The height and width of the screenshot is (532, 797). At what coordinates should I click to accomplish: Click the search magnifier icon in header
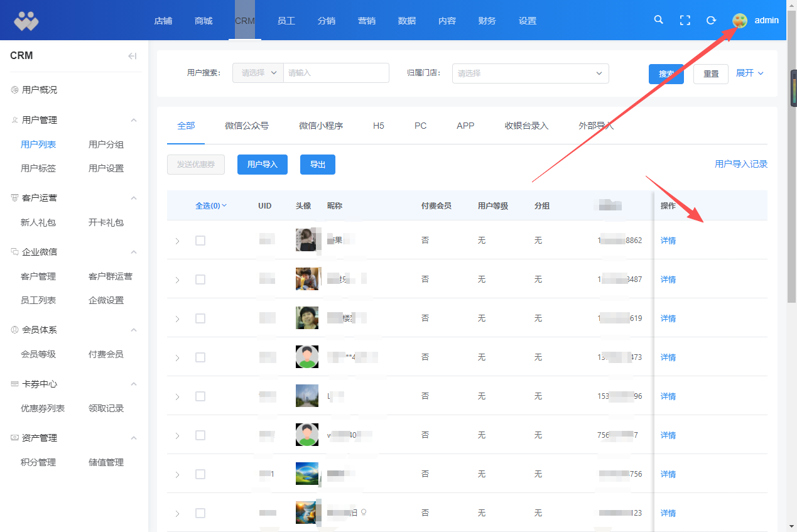(x=658, y=20)
